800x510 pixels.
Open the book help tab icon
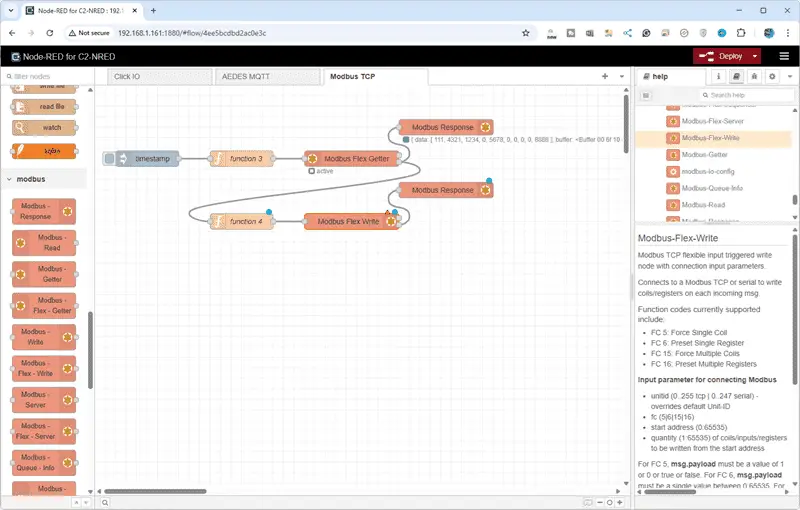coord(736,76)
